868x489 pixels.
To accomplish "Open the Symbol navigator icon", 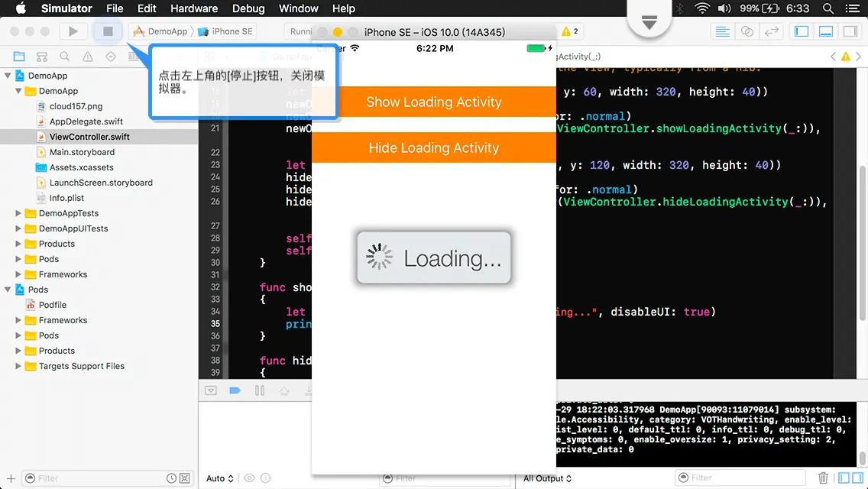I will (x=41, y=57).
